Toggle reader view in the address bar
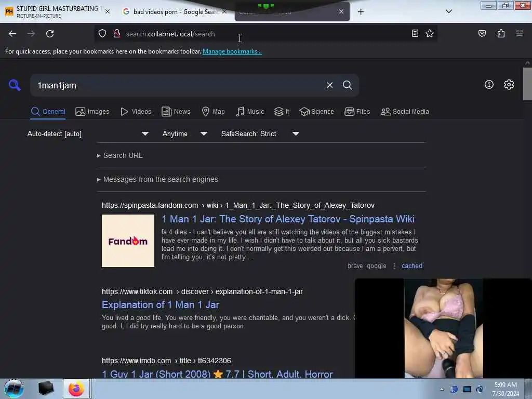The image size is (532, 399). point(415,33)
